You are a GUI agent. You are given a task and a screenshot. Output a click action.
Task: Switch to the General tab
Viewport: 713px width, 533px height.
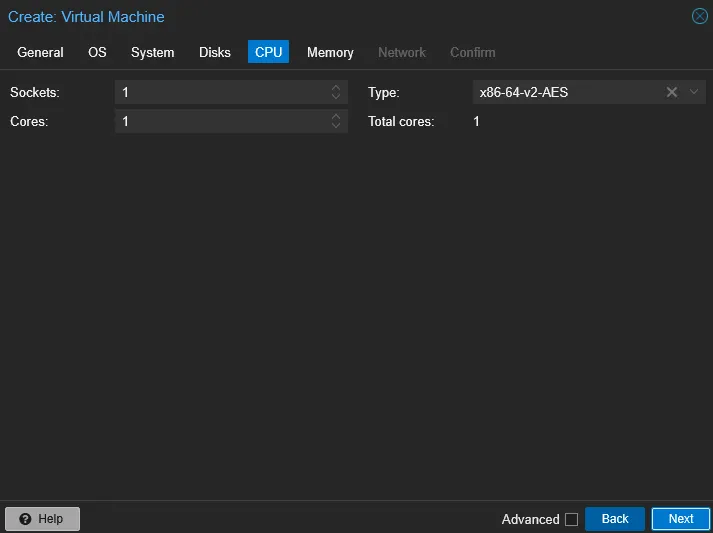pyautogui.click(x=40, y=52)
